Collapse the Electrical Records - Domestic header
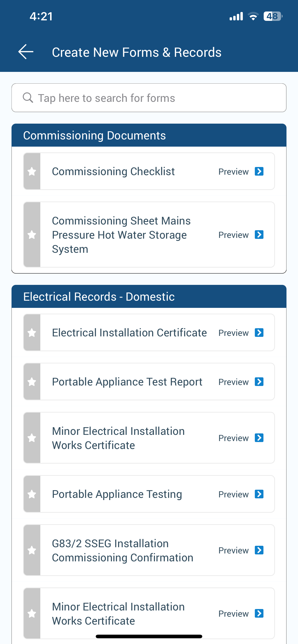The image size is (298, 644). (x=149, y=297)
